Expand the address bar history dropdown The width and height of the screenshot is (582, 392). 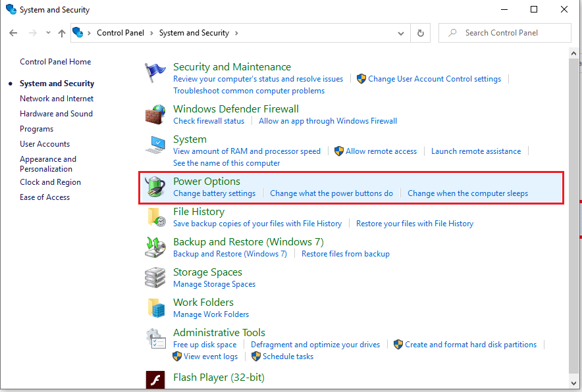[401, 33]
